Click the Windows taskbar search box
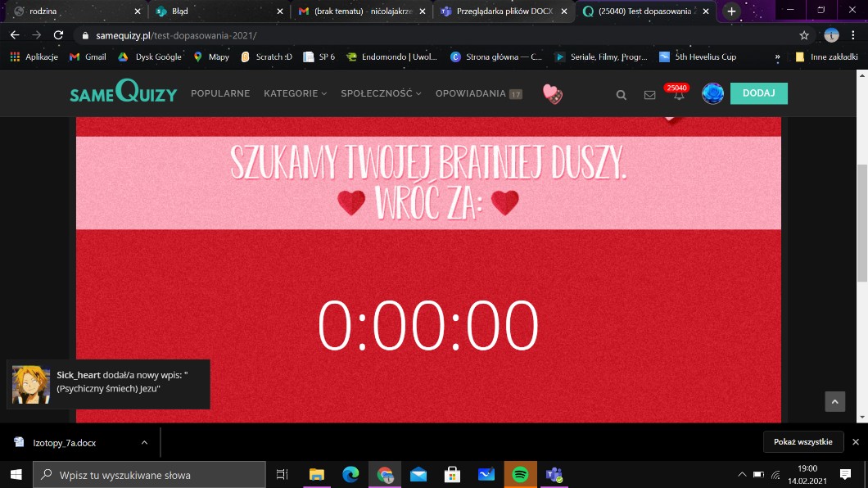The image size is (868, 488). tap(149, 474)
